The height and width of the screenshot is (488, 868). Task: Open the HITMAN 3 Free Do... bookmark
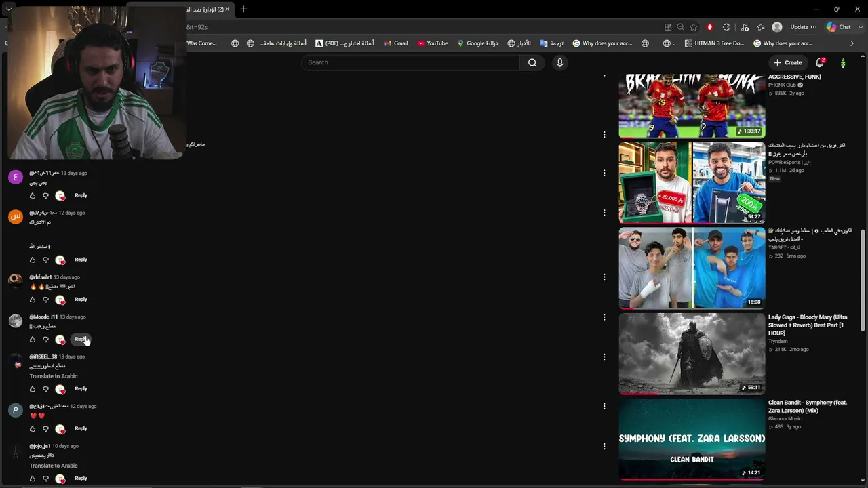pos(714,43)
